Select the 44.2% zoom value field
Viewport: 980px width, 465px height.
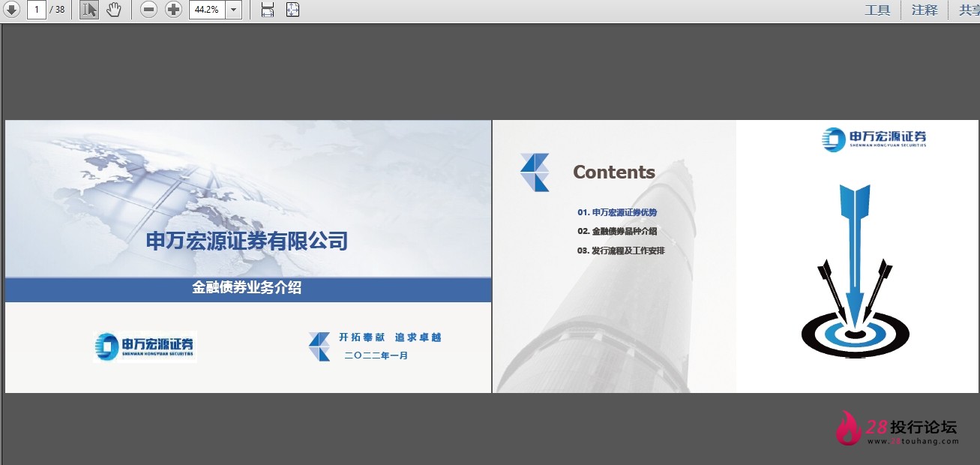208,10
